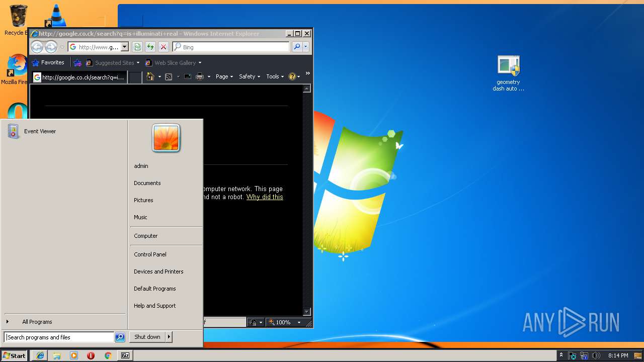Viewport: 644px width, 362px height.
Task: Expand the Print options dropdown
Action: [x=209, y=77]
